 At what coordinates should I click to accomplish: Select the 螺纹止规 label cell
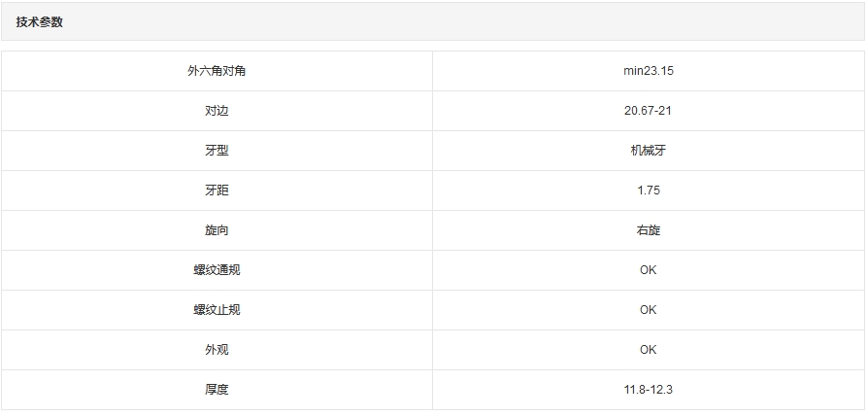point(217,310)
